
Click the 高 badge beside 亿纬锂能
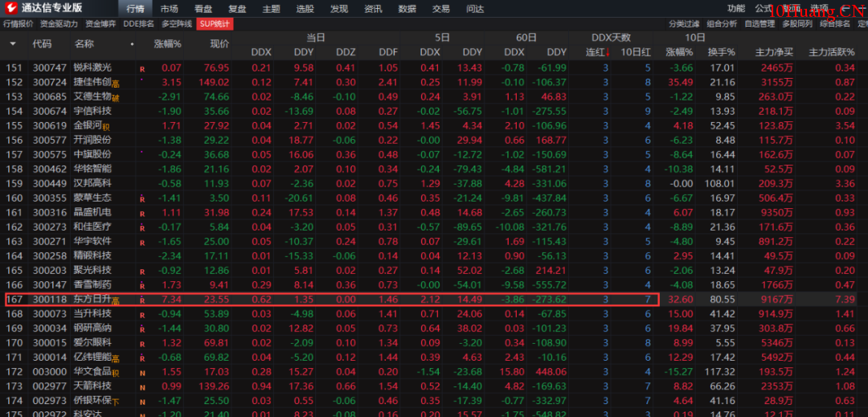pos(116,358)
